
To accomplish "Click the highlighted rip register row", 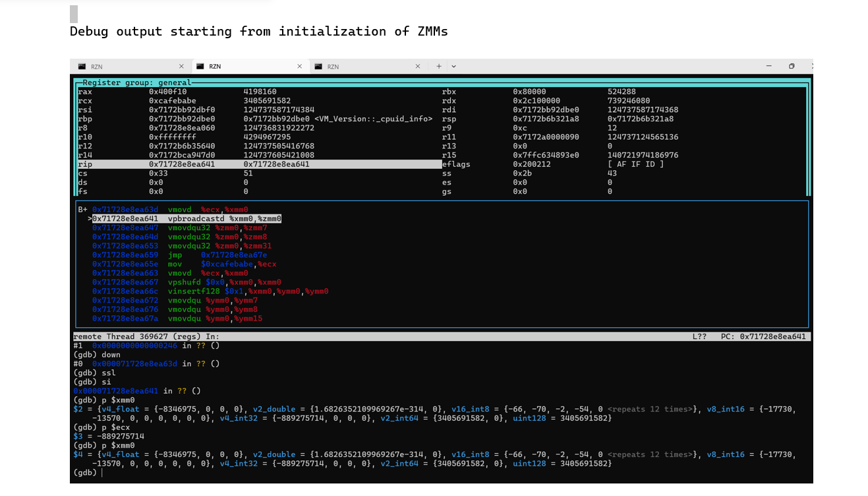I will click(257, 164).
